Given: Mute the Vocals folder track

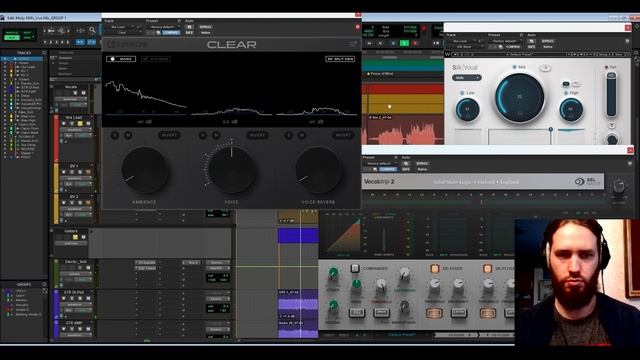Looking at the screenshot, I should pos(83,93).
